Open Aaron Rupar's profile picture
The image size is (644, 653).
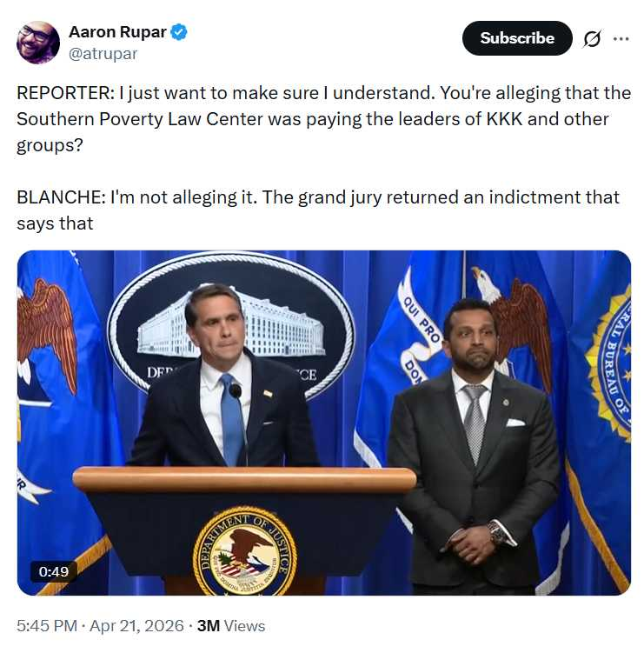coord(38,43)
